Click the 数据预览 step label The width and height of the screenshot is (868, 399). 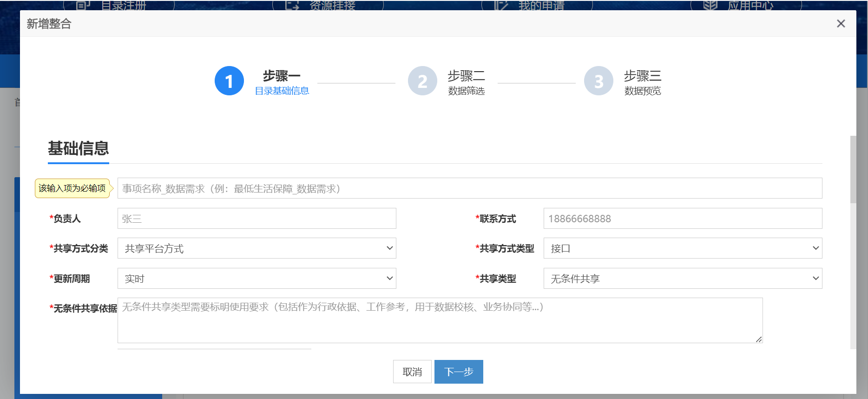[x=643, y=91]
